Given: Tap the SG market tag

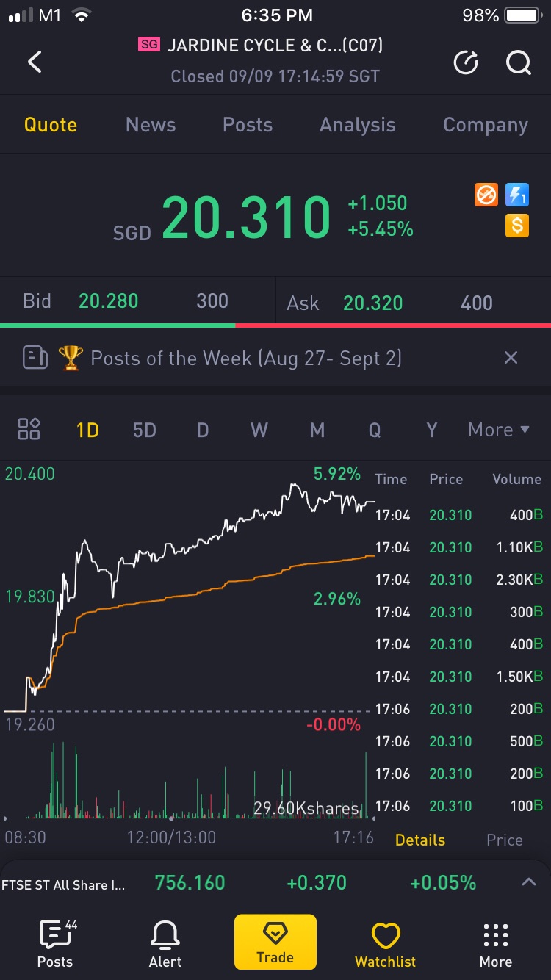Looking at the screenshot, I should (149, 45).
